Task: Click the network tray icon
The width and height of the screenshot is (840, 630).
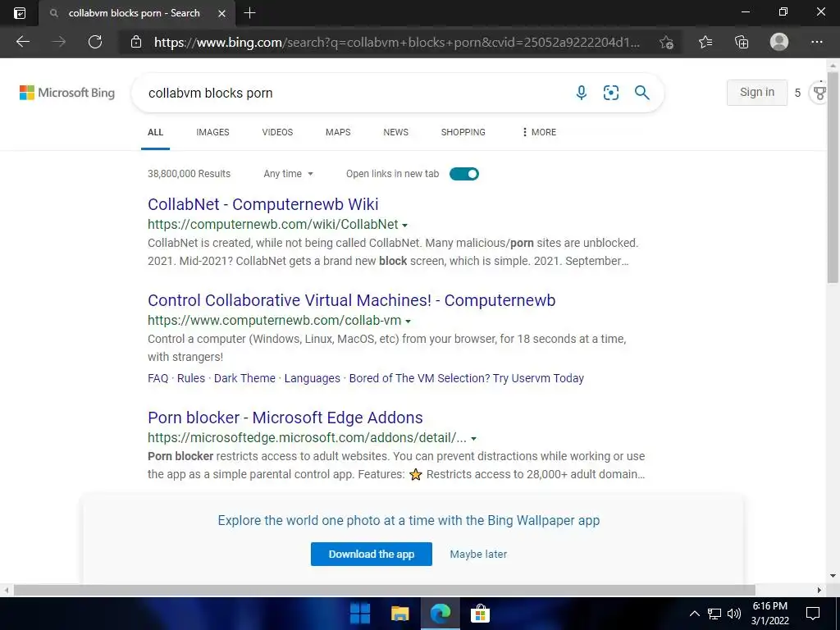Action: click(x=714, y=614)
